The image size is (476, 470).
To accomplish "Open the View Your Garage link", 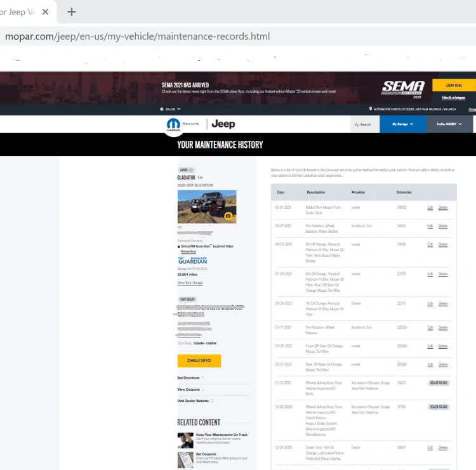I will [x=190, y=282].
